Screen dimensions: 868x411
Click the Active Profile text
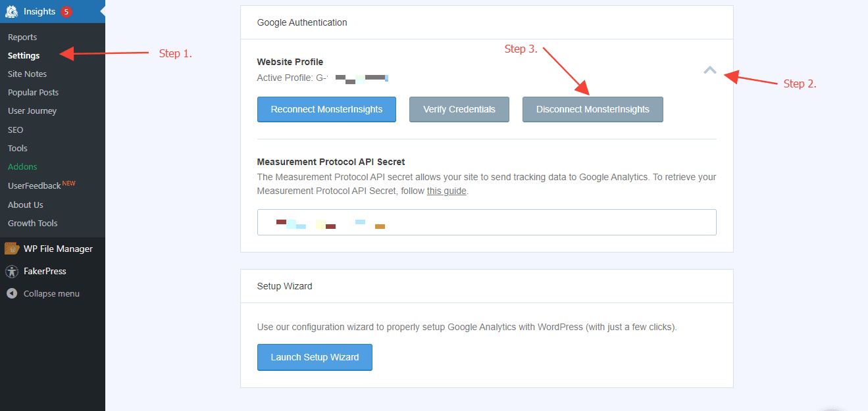click(322, 78)
